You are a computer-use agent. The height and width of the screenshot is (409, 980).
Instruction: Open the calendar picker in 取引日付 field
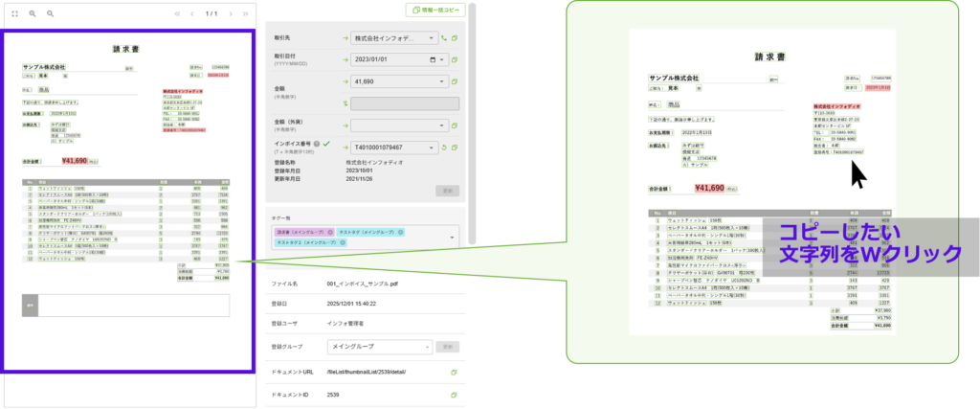pyautogui.click(x=433, y=59)
